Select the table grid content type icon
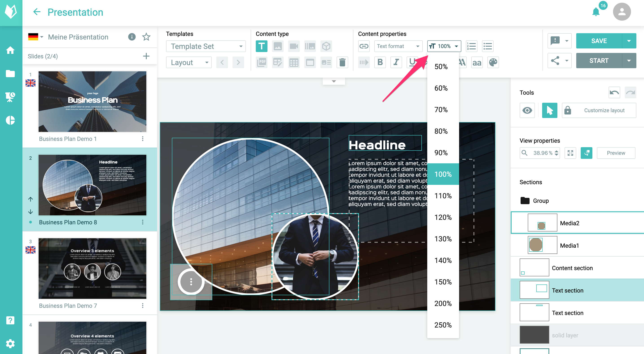The height and width of the screenshot is (354, 644). point(294,62)
